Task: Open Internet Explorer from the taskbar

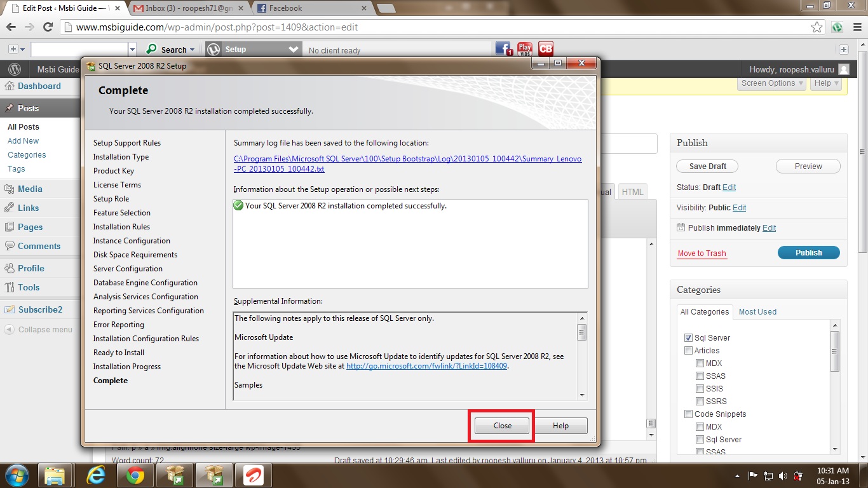Action: coord(95,475)
